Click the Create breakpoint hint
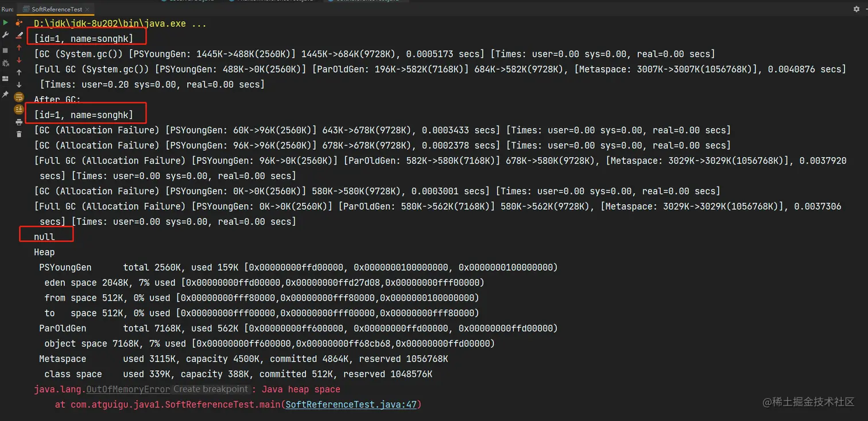The width and height of the screenshot is (868, 421). (x=211, y=389)
